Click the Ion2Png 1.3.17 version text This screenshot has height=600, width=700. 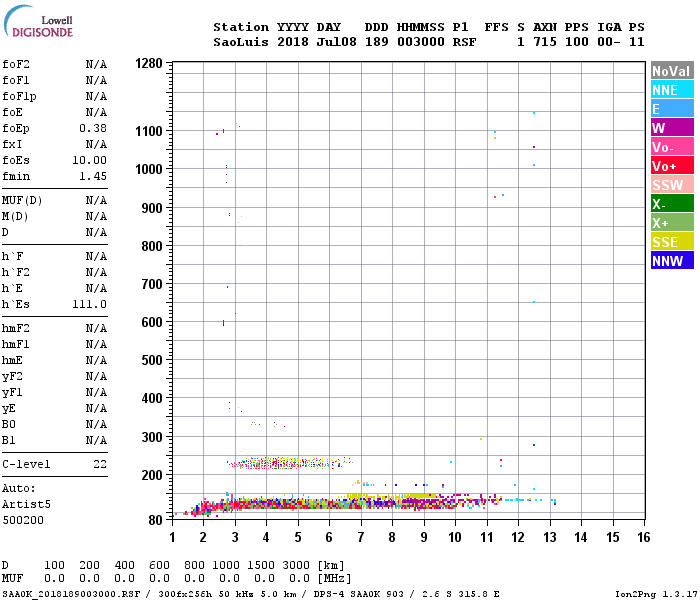tap(656, 594)
